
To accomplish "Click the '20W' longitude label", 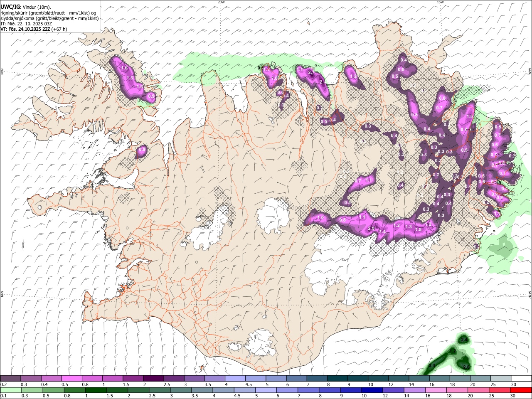I will pos(221,2).
